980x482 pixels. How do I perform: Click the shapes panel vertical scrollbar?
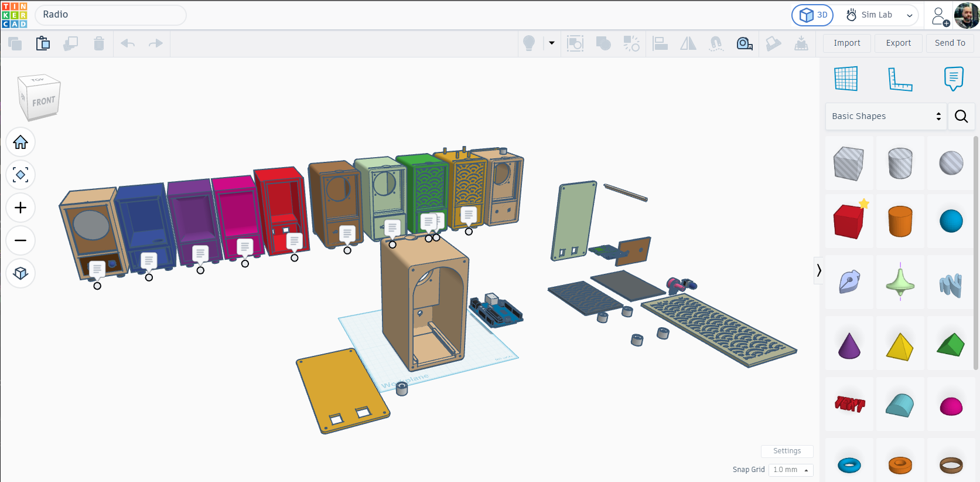[976, 252]
